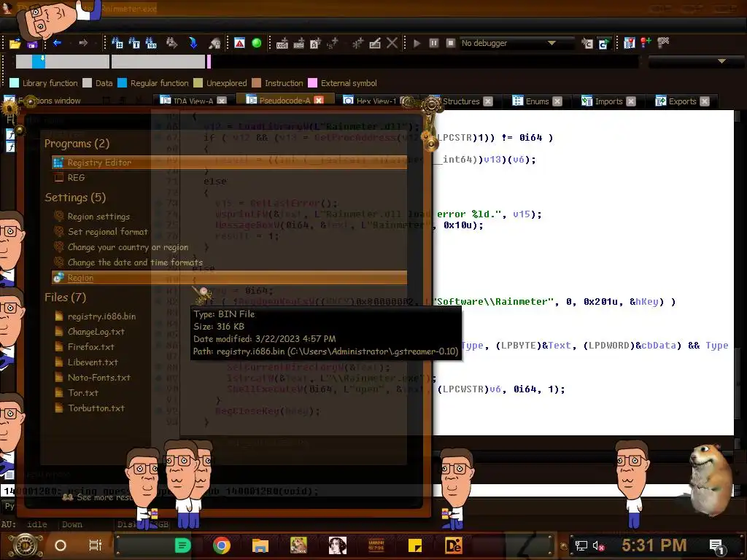Click the Library function cyan color swatch

[x=15, y=83]
